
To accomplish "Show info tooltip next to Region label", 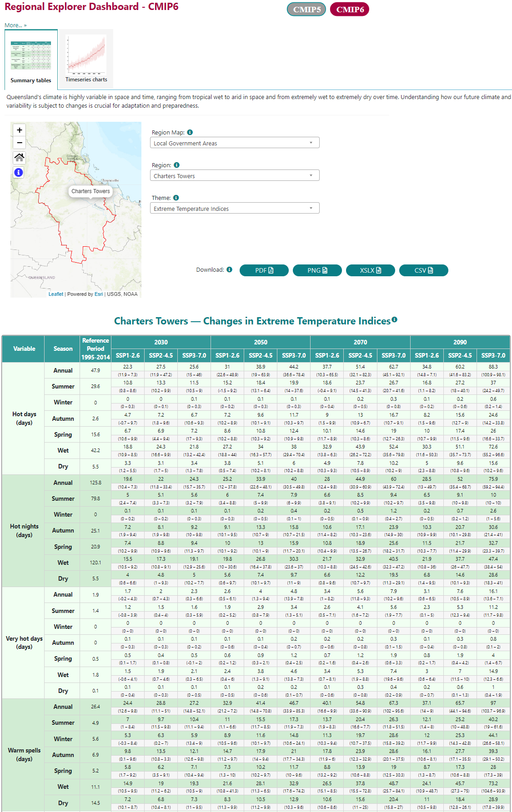I will [x=177, y=165].
